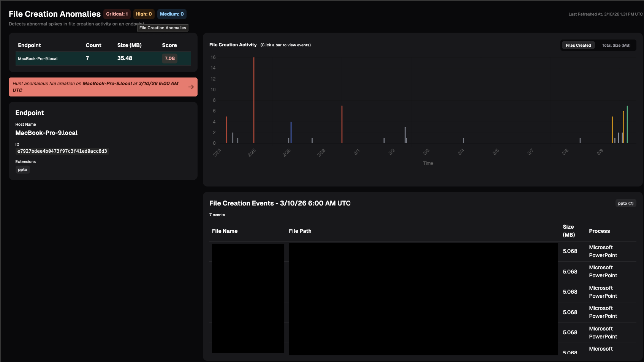
Task: Click the events table Size (MB) header
Action: [x=569, y=231]
